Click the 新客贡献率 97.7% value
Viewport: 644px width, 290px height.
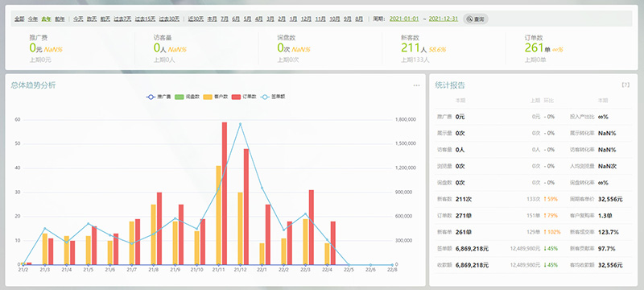pyautogui.click(x=607, y=248)
